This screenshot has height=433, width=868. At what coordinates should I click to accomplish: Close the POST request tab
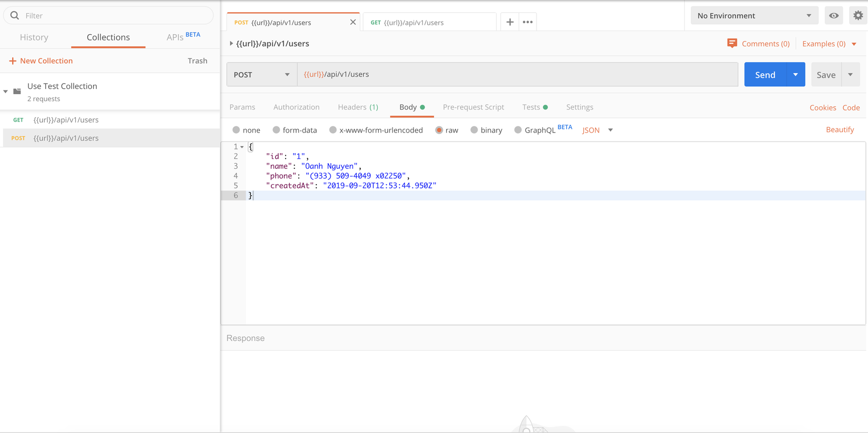(x=353, y=22)
